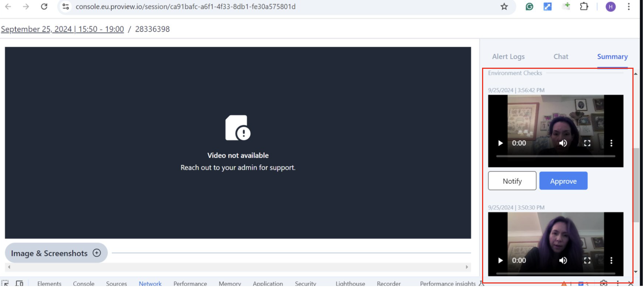Open the blue arrow extension icon
644x288 pixels.
(548, 6)
